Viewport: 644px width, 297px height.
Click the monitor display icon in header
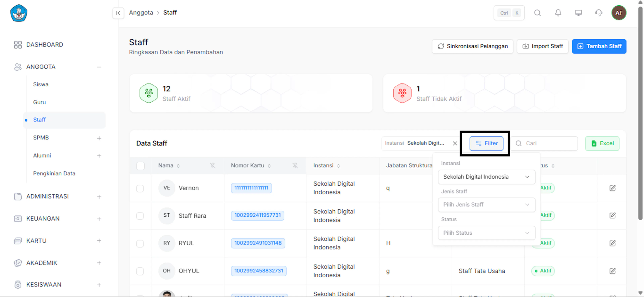pyautogui.click(x=578, y=13)
